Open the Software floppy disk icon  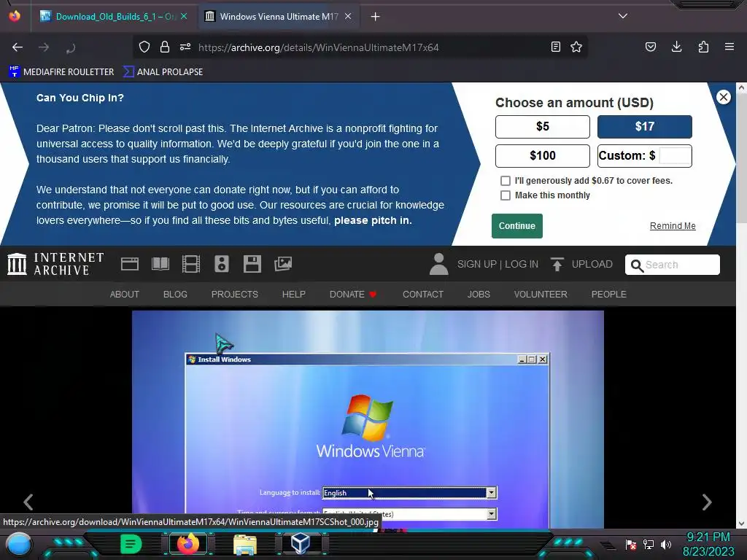pyautogui.click(x=252, y=264)
